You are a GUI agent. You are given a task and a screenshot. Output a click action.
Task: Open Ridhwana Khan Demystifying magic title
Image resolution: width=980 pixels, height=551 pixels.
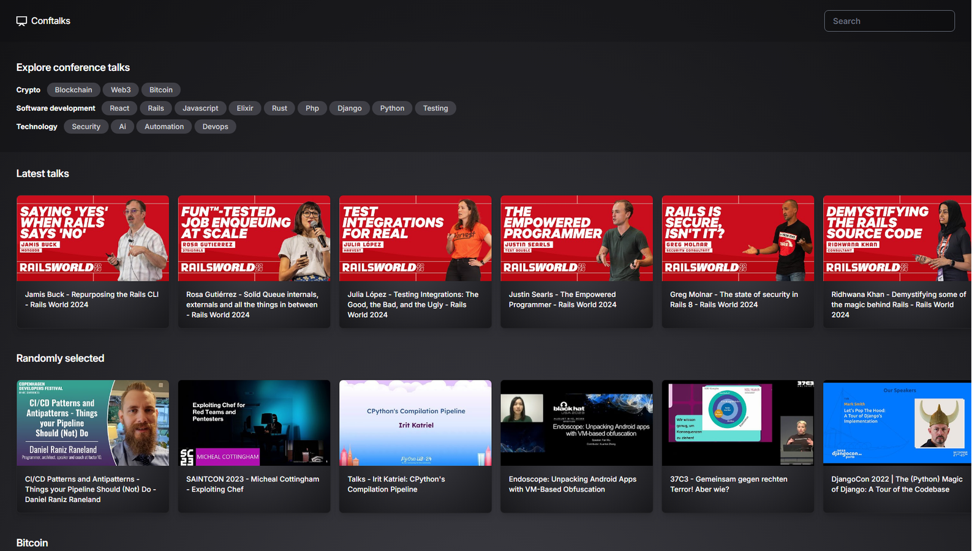click(899, 304)
